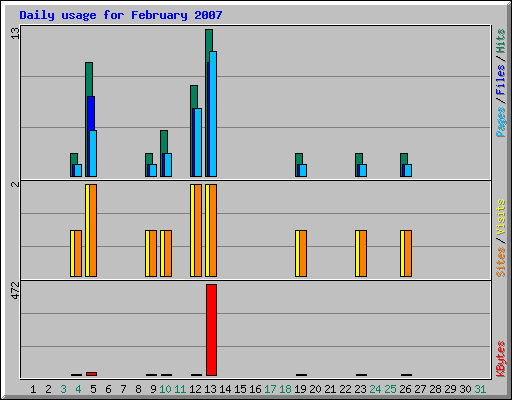Select the "Visits" legend label
512x400 pixels.
point(501,217)
